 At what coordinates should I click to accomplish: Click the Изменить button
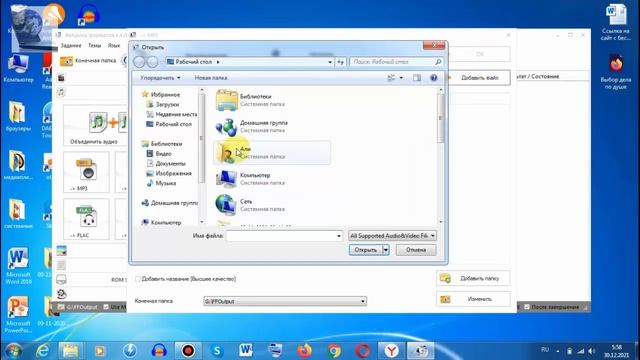coord(473,299)
